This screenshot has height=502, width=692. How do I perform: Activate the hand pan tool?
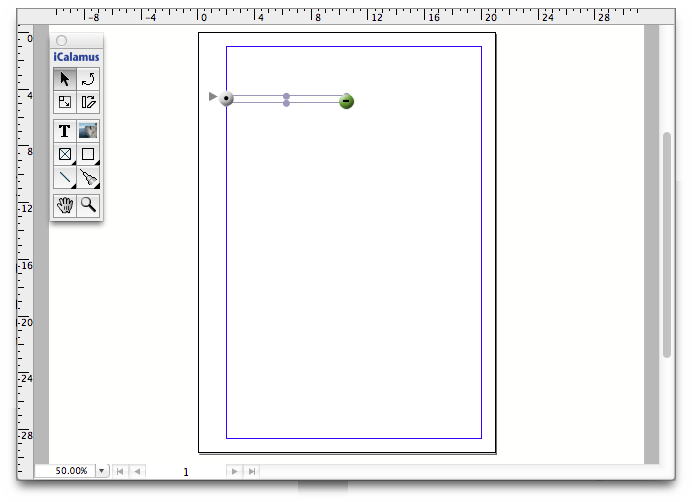click(65, 206)
